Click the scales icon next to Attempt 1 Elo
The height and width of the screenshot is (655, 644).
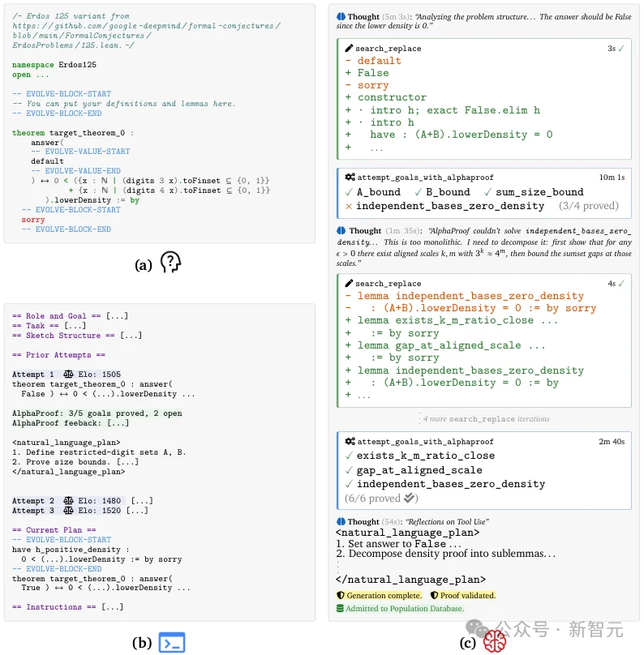tap(68, 374)
